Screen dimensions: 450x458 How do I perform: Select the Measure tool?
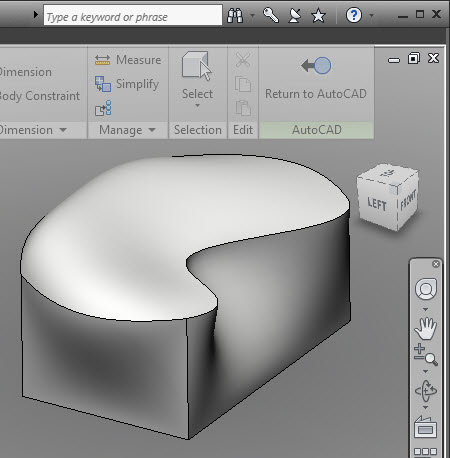[x=128, y=60]
